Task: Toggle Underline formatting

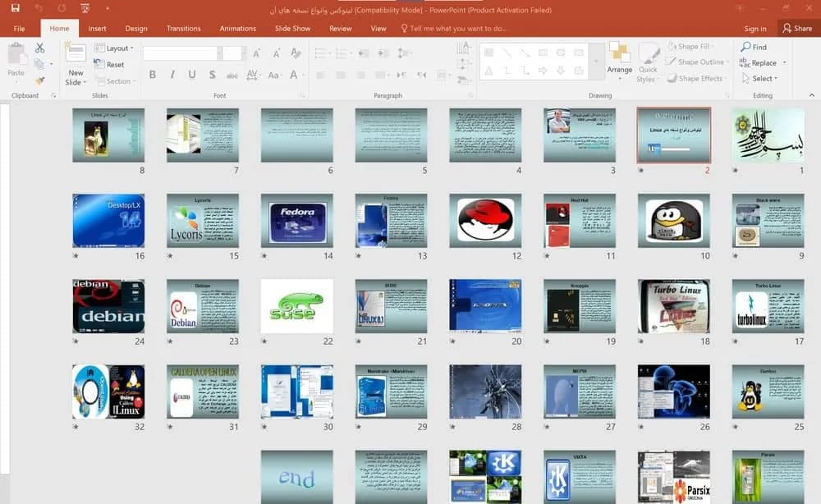Action: [x=192, y=75]
